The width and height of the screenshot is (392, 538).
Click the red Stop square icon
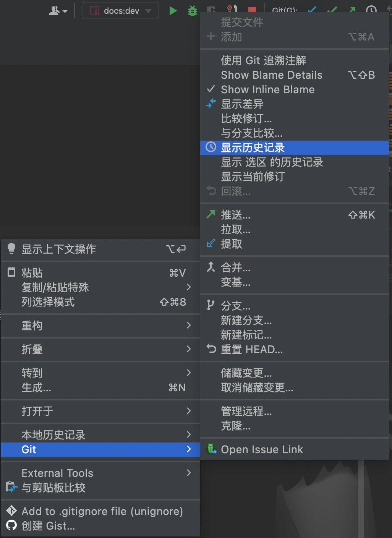pyautogui.click(x=252, y=10)
